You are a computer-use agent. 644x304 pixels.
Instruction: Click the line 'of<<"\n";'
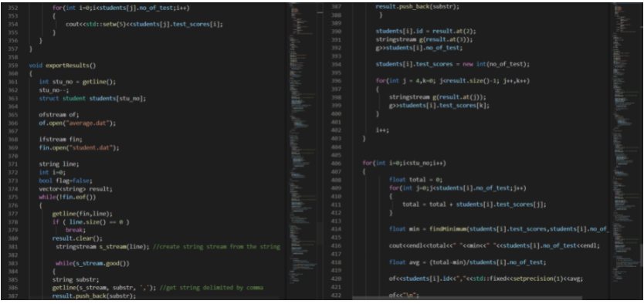tap(405, 296)
